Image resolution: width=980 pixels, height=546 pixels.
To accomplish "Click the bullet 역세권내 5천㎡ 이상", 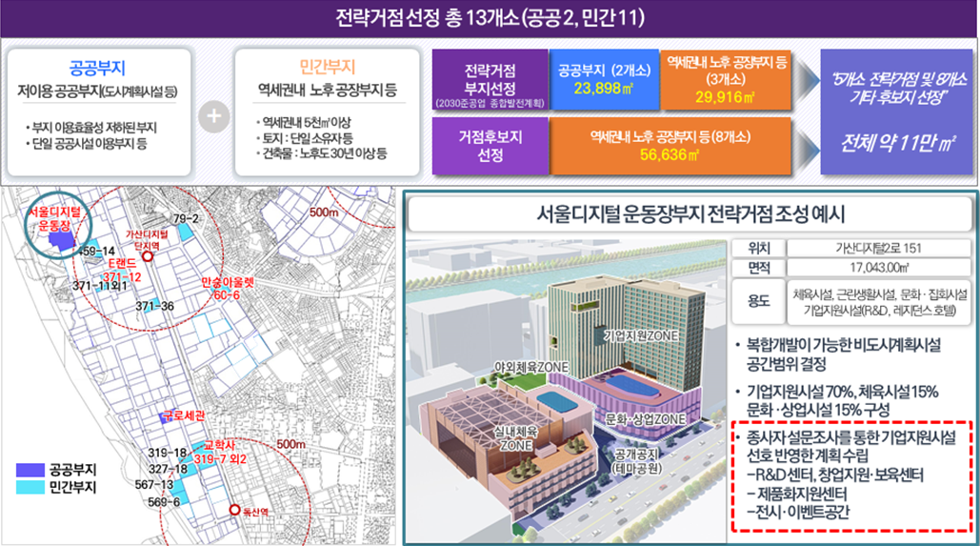I will click(x=304, y=123).
